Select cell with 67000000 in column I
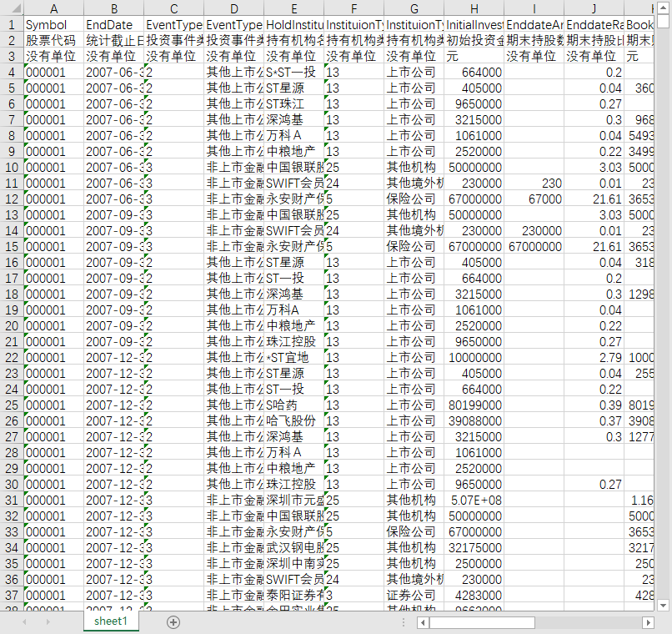This screenshot has height=634, width=672. tap(534, 246)
